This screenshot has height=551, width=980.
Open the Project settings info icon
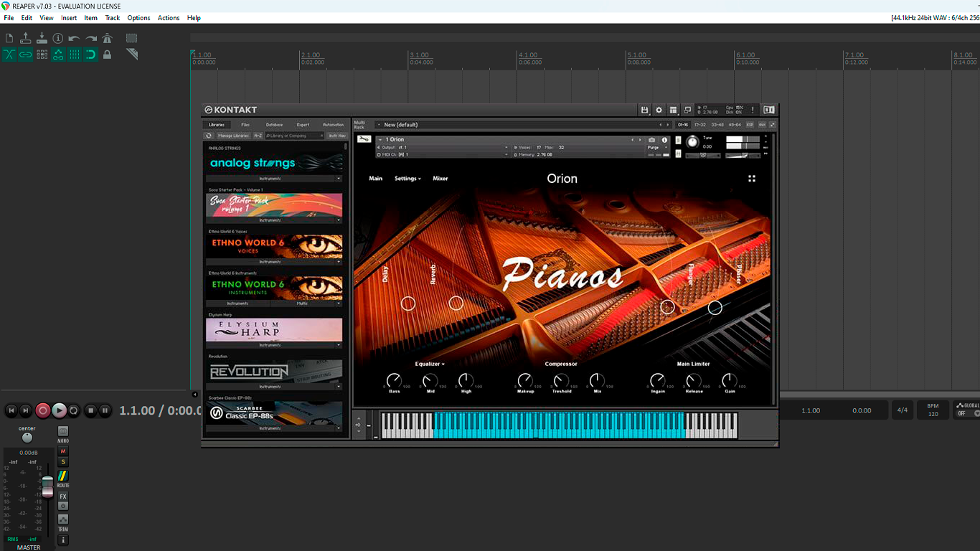click(58, 38)
